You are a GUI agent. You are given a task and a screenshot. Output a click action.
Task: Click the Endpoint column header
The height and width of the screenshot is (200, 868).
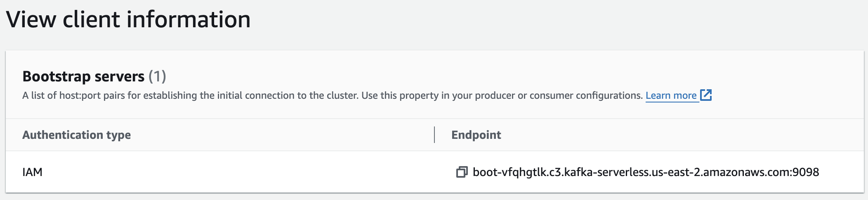pyautogui.click(x=476, y=135)
